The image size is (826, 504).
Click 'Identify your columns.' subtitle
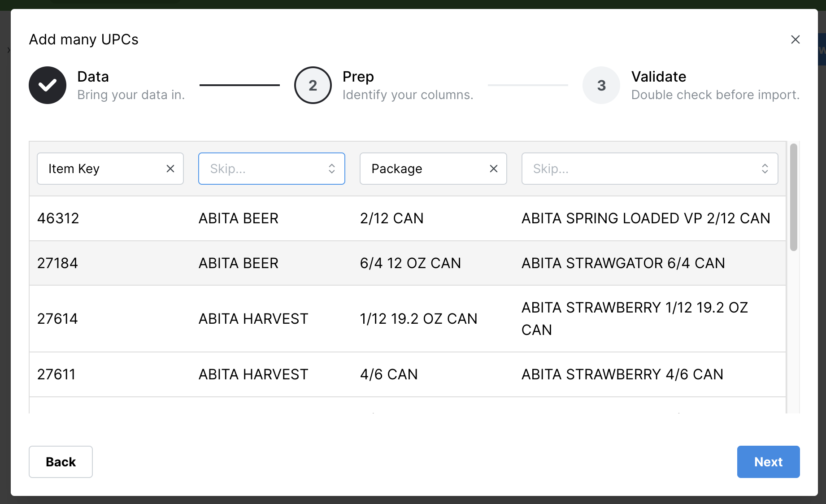tap(408, 95)
